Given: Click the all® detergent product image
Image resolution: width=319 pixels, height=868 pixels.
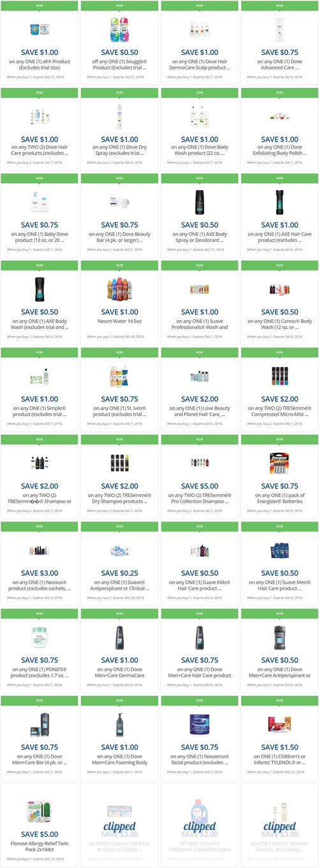Looking at the screenshot, I should (x=39, y=29).
